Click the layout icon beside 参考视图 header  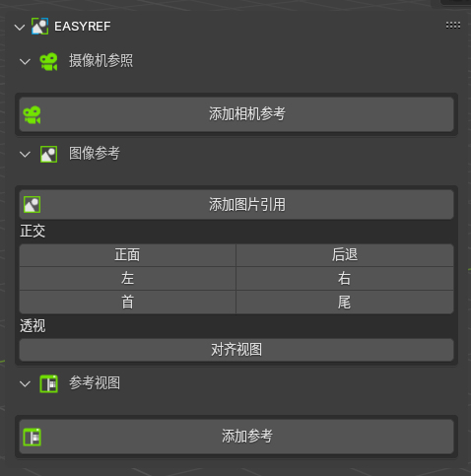click(48, 383)
